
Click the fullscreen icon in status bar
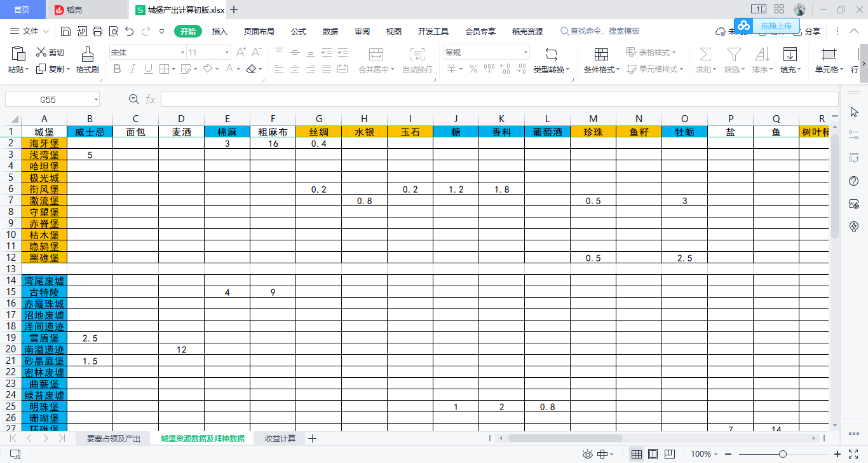pos(853,454)
